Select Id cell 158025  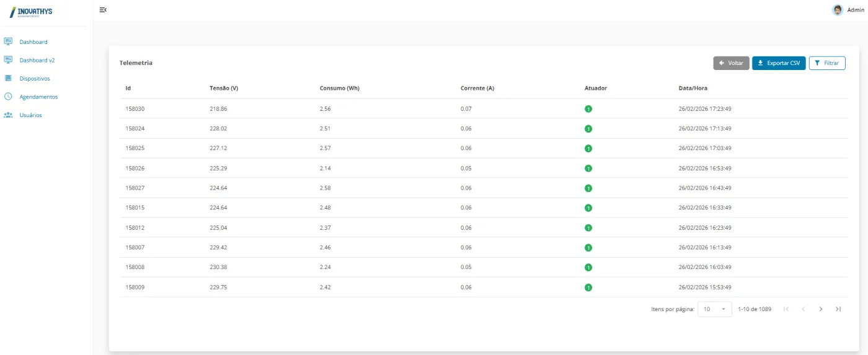click(135, 148)
